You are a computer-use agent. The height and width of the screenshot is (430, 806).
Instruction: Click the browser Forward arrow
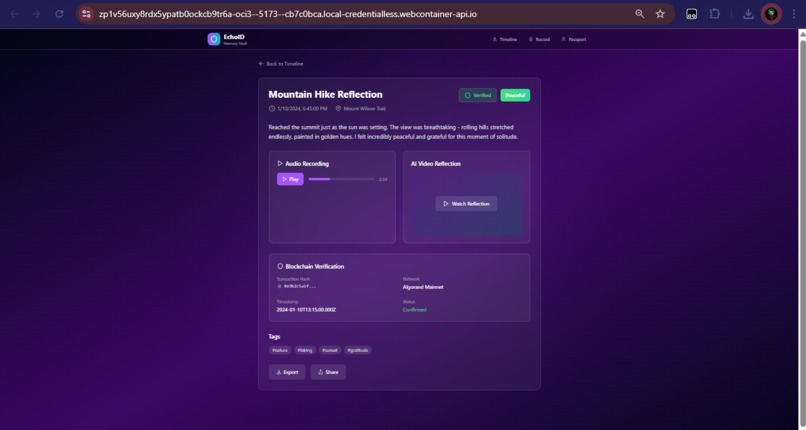pos(36,14)
